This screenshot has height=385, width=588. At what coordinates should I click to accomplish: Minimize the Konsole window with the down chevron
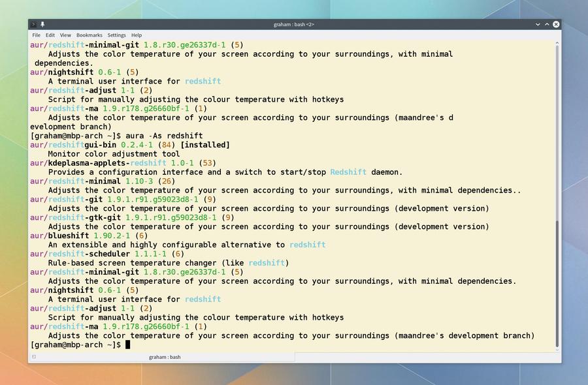tap(538, 24)
